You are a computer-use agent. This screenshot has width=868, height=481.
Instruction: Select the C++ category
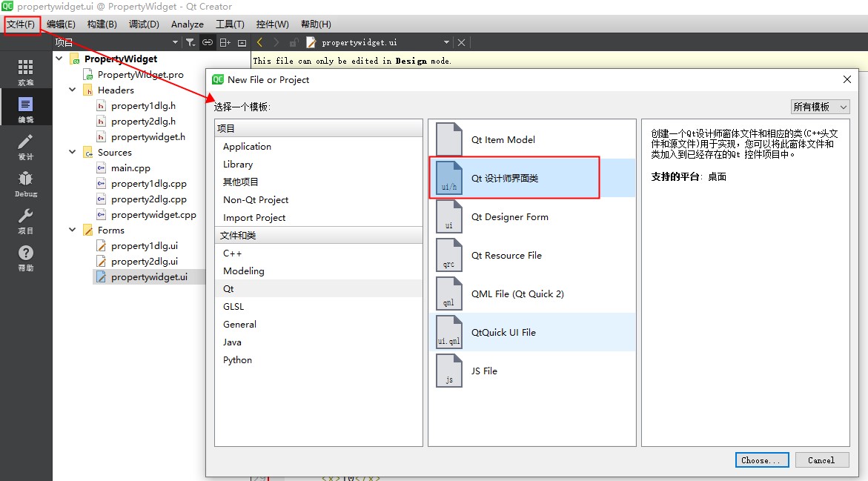[x=318, y=253]
